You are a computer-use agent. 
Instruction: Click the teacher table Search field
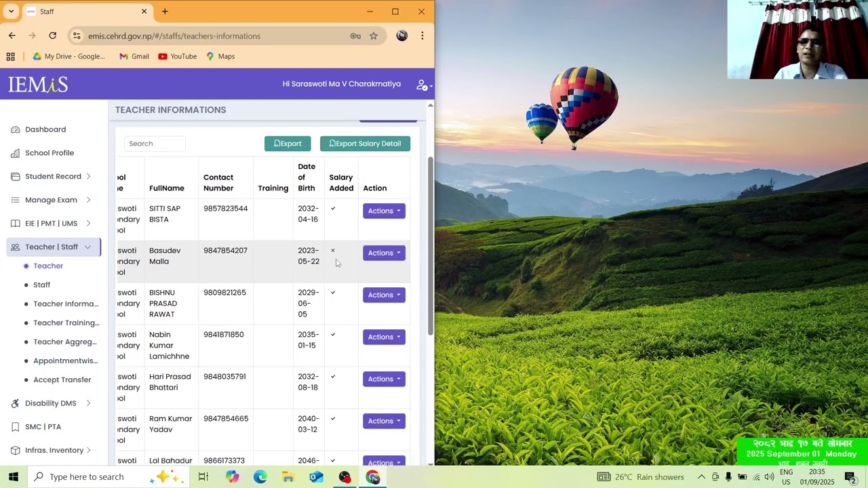click(x=155, y=144)
